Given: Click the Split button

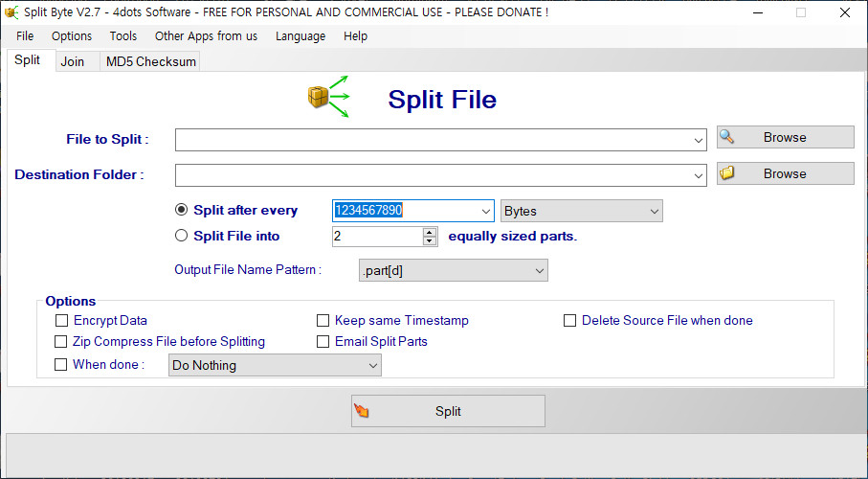Looking at the screenshot, I should 448,411.
